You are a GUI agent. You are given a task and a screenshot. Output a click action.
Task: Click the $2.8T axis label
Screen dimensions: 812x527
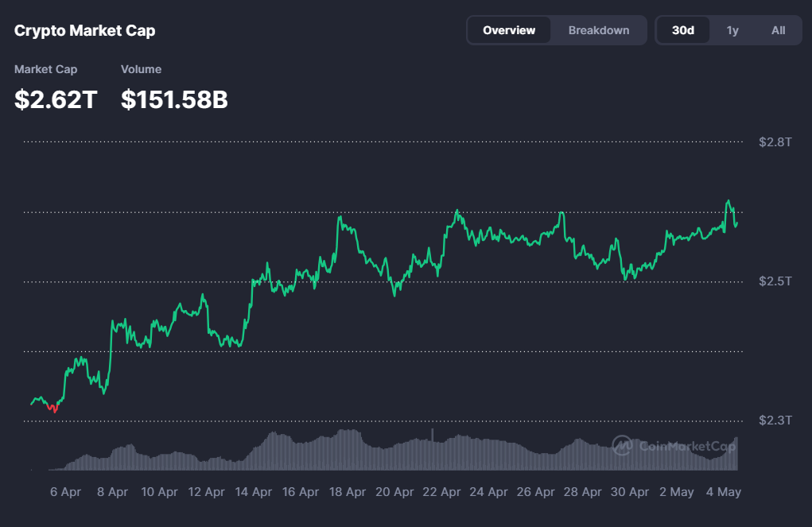coord(775,141)
